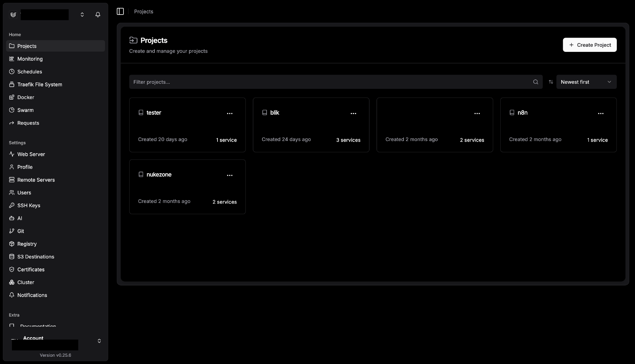The height and width of the screenshot is (364, 635).
Task: Click the Create Project button
Action: [589, 45]
